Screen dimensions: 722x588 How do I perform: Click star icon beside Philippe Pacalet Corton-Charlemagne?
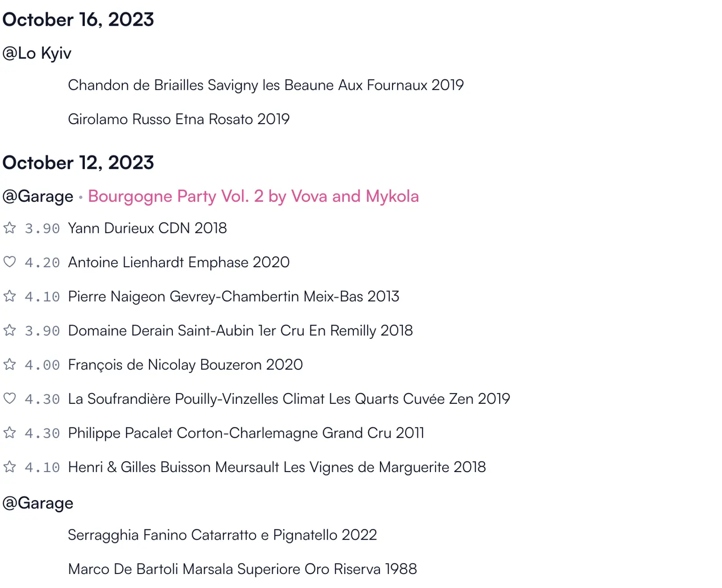point(9,433)
